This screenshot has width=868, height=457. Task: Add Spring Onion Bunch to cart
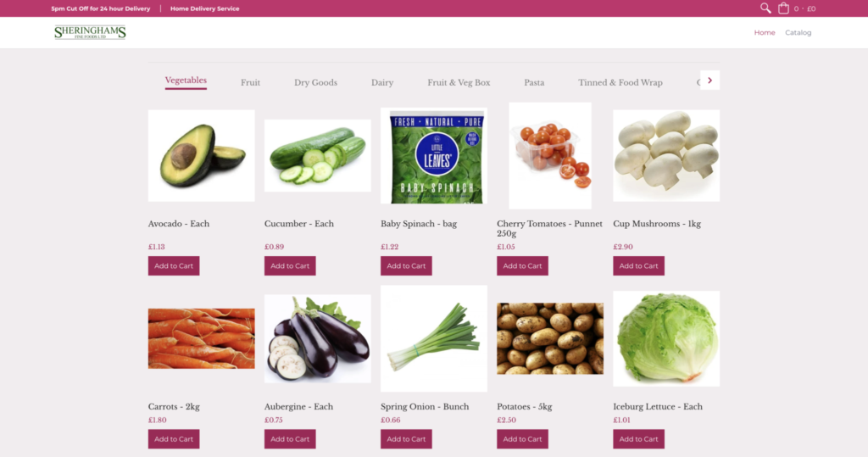[x=406, y=438]
